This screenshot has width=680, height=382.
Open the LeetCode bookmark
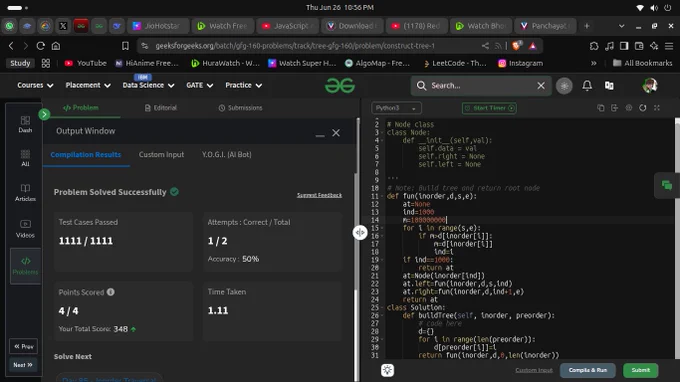point(454,63)
